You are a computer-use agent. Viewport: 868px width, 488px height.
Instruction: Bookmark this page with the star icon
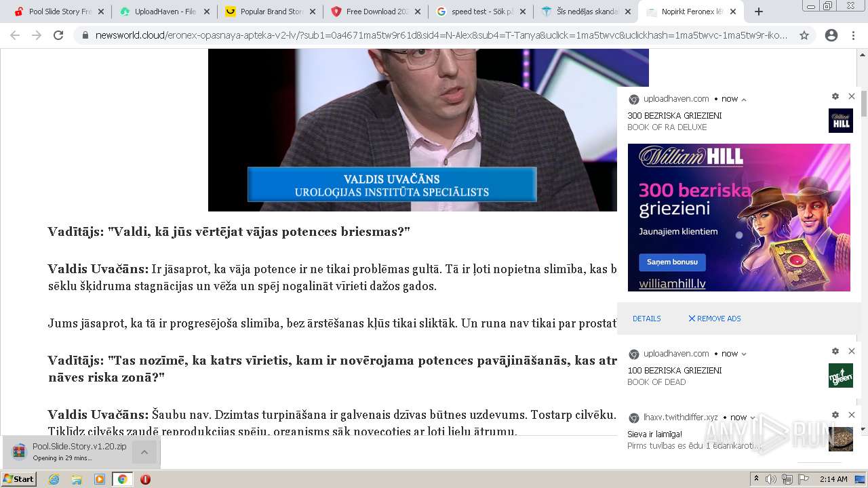click(x=804, y=35)
